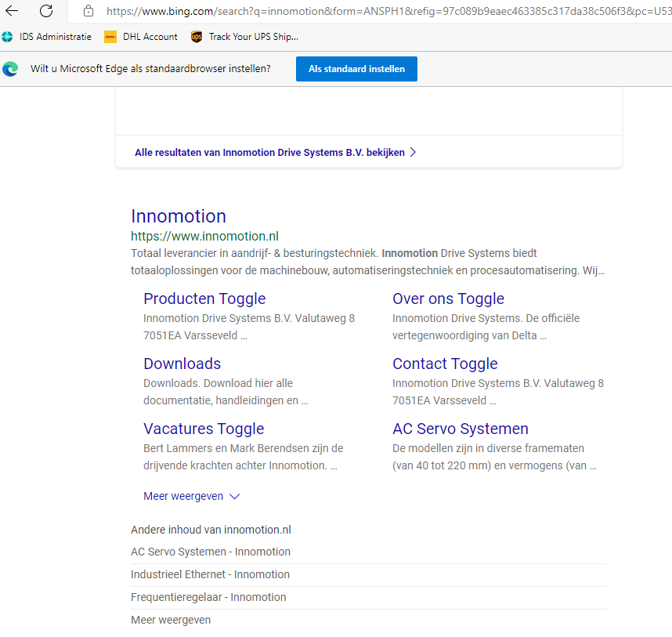Viewport: 672px width, 637px height.
Task: Open Industrieel Ethernet - Innomotion link
Action: 210,574
